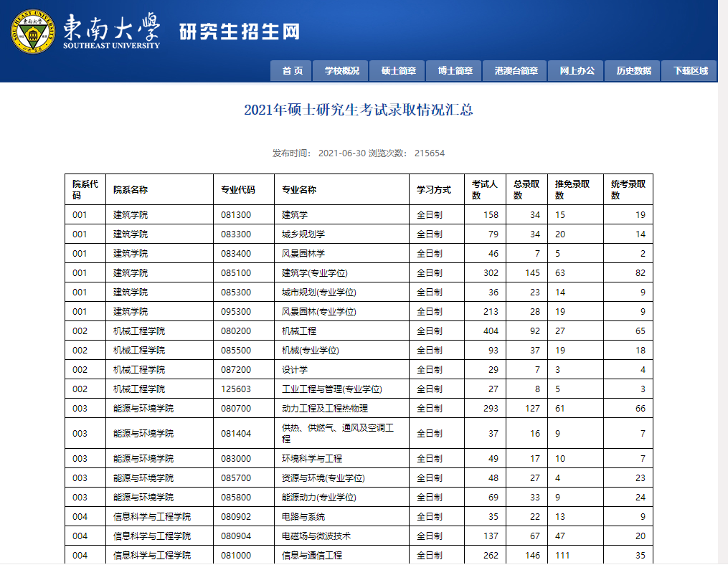The width and height of the screenshot is (728, 575).
Task: Go to the 博士简章 menu item
Action: pos(453,70)
